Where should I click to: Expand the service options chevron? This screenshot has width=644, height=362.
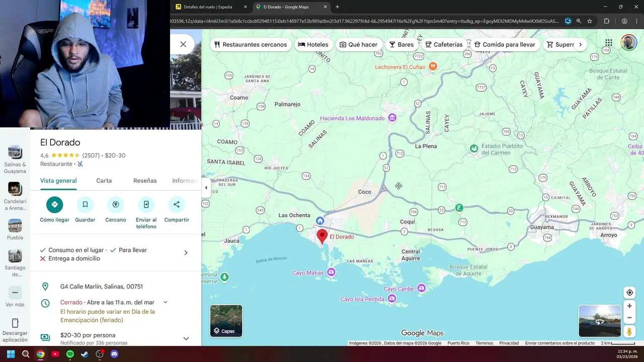[x=186, y=253]
